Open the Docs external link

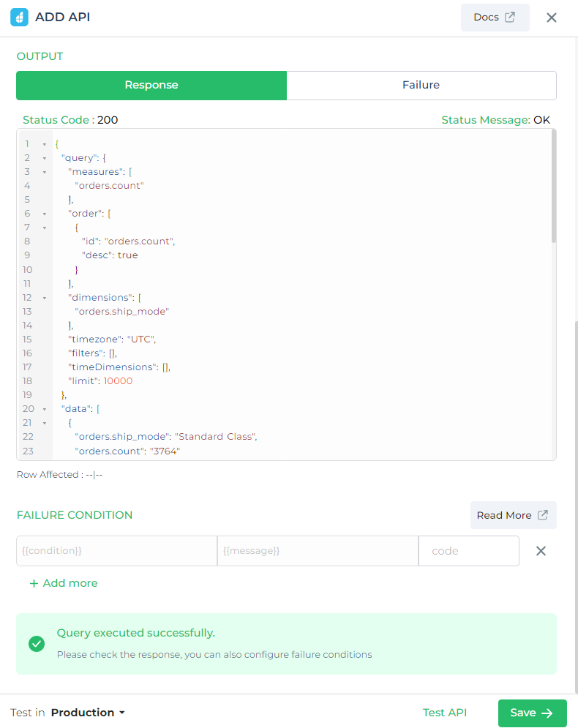coord(495,18)
